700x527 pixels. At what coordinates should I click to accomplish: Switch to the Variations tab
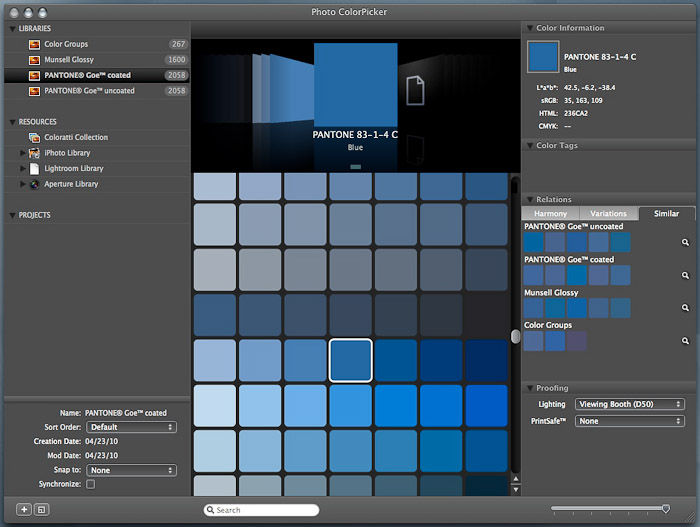point(608,213)
